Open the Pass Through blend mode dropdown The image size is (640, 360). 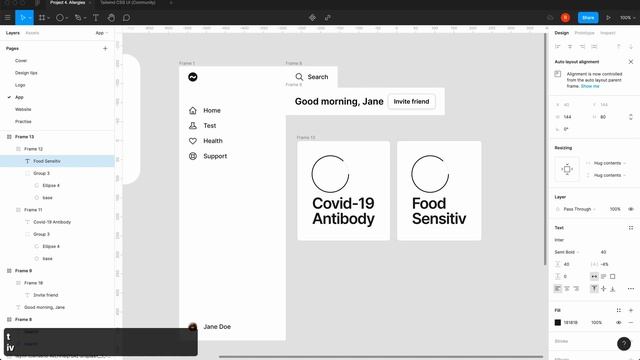(x=579, y=209)
